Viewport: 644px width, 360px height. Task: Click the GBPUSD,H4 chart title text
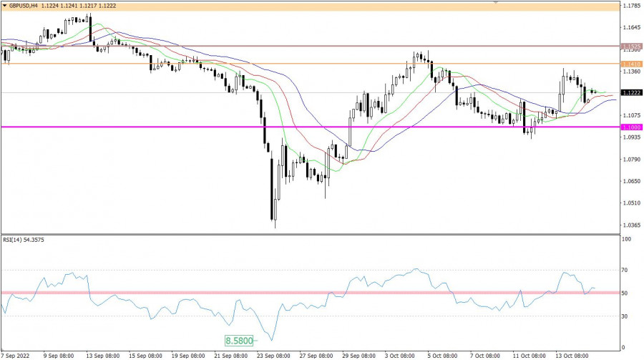(24, 4)
